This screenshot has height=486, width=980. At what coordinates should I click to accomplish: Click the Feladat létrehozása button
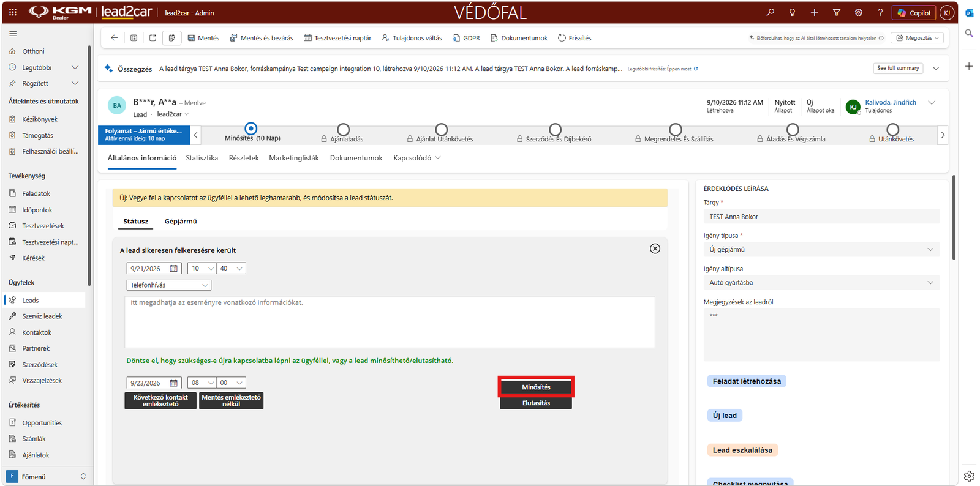tap(747, 381)
